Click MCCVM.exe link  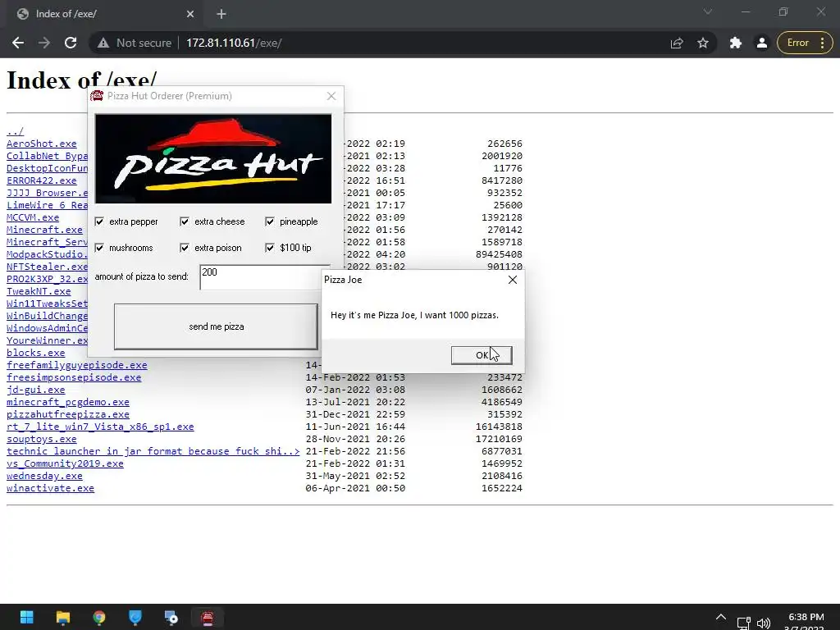33,217
